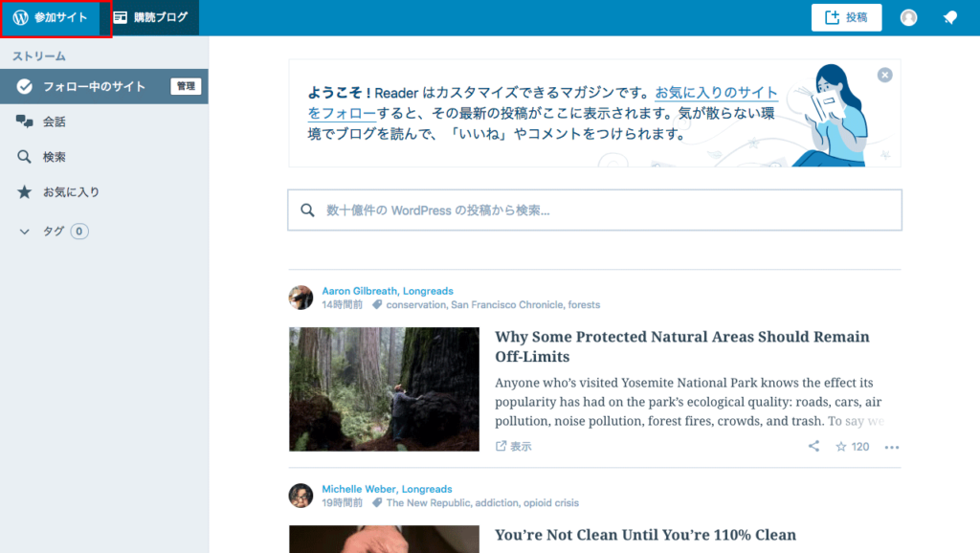Screen dimensions: 980x553
Task: Dismiss the welcome banner with the X
Action: tap(884, 75)
